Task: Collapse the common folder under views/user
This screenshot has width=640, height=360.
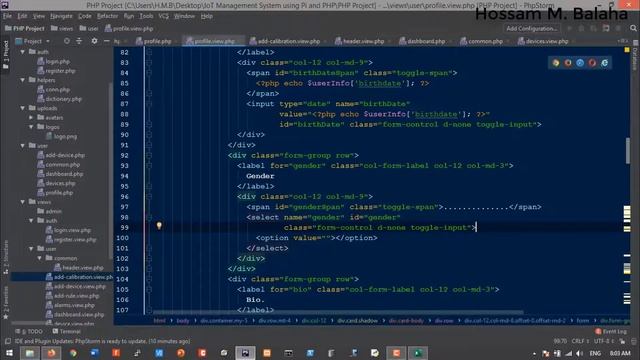Action: pos(40,258)
